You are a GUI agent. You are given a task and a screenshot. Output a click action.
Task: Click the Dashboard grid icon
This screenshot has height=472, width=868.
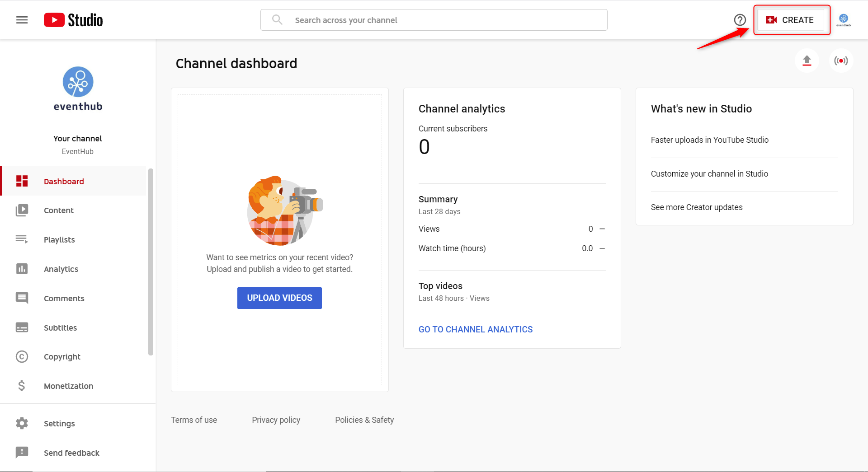[x=22, y=181]
